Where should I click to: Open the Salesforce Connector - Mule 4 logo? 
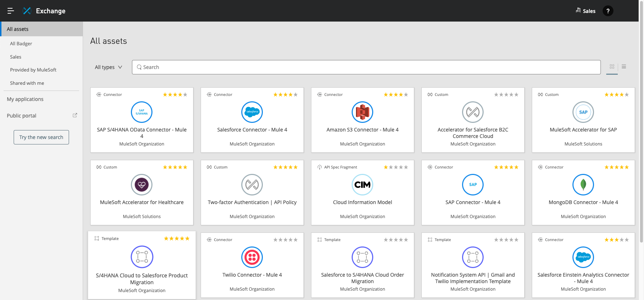[x=252, y=112]
